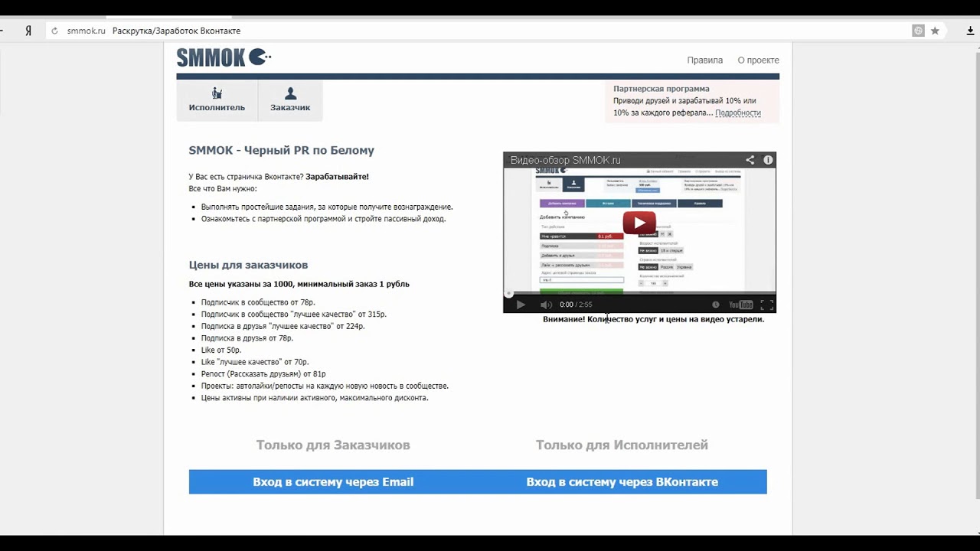Click the Партнерская программа heading
The width and height of the screenshot is (980, 551).
(x=661, y=89)
